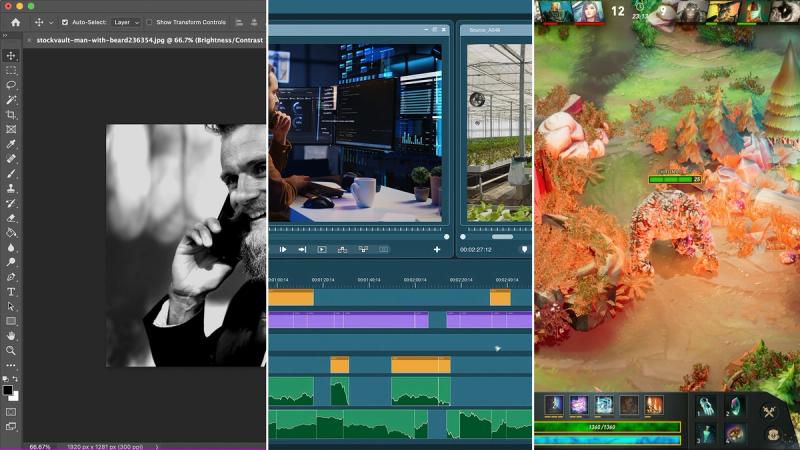
Task: Select the Eyedropper tool
Action: pyautogui.click(x=11, y=144)
